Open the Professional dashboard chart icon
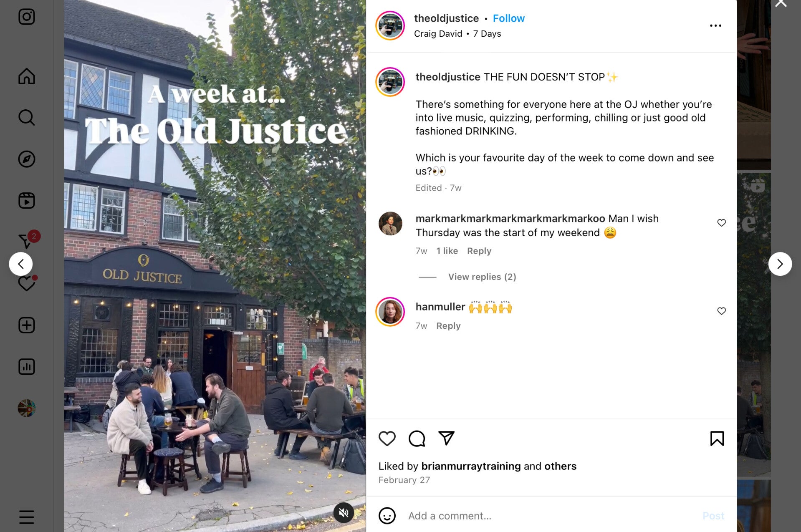801x532 pixels. (27, 367)
